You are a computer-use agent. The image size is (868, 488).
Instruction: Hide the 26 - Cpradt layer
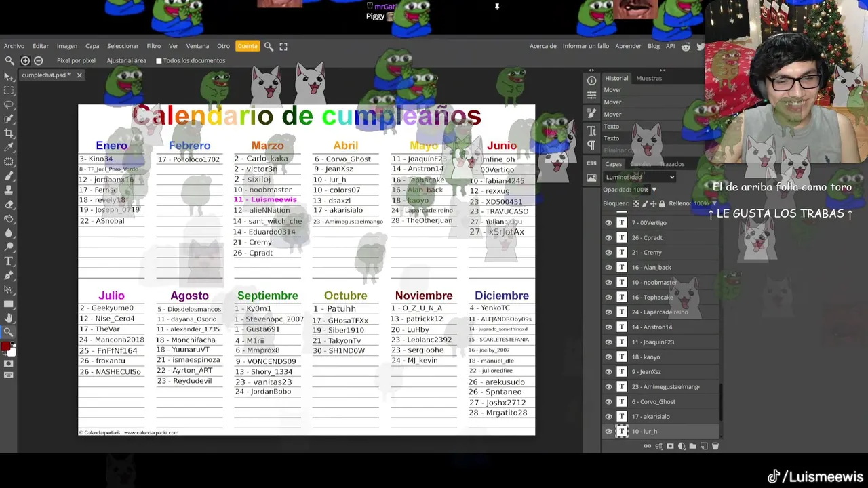point(608,237)
